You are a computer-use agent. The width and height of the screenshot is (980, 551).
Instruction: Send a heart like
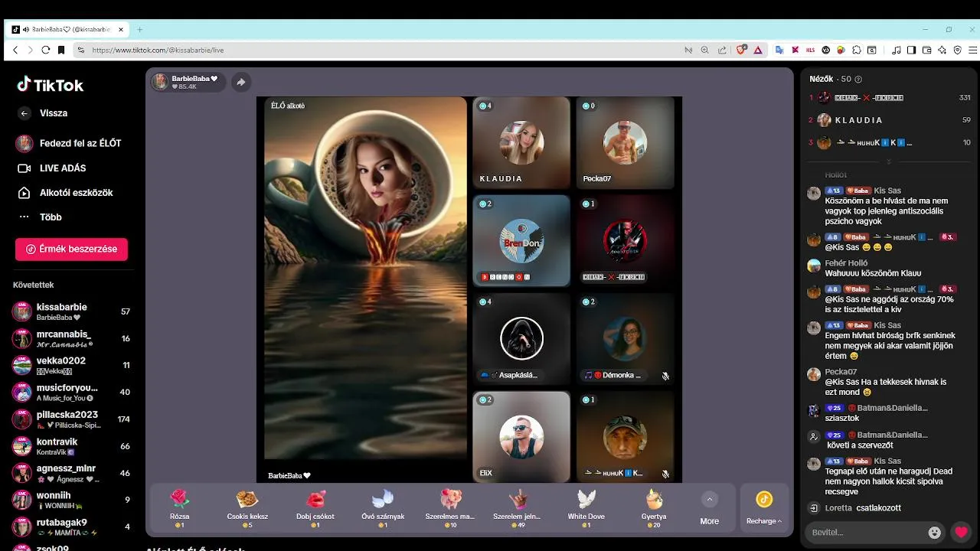click(960, 532)
